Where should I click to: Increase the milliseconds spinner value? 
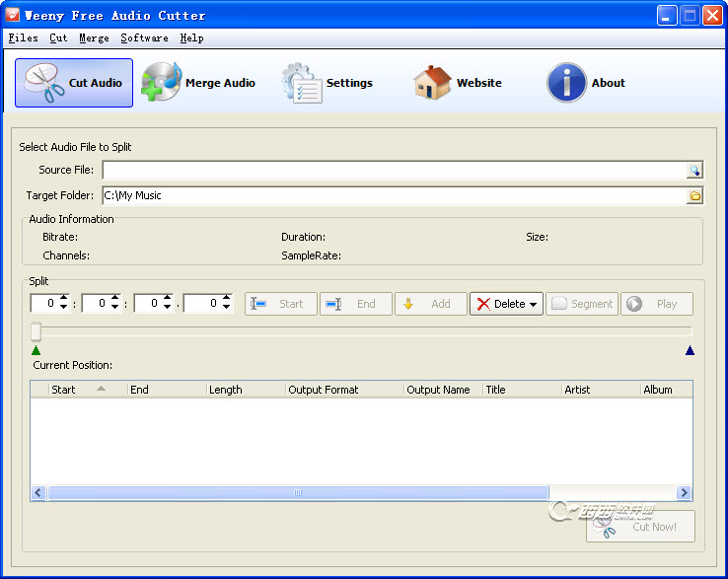click(x=226, y=298)
